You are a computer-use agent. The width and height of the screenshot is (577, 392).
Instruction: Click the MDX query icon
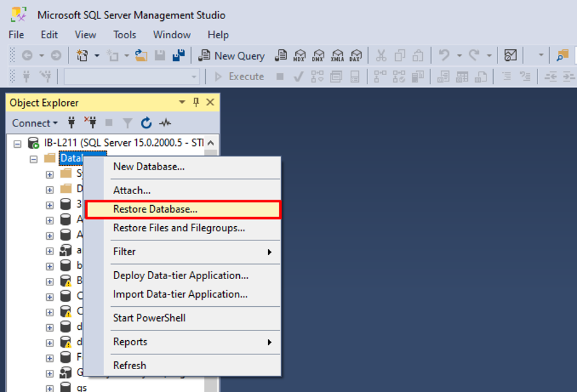pyautogui.click(x=300, y=55)
